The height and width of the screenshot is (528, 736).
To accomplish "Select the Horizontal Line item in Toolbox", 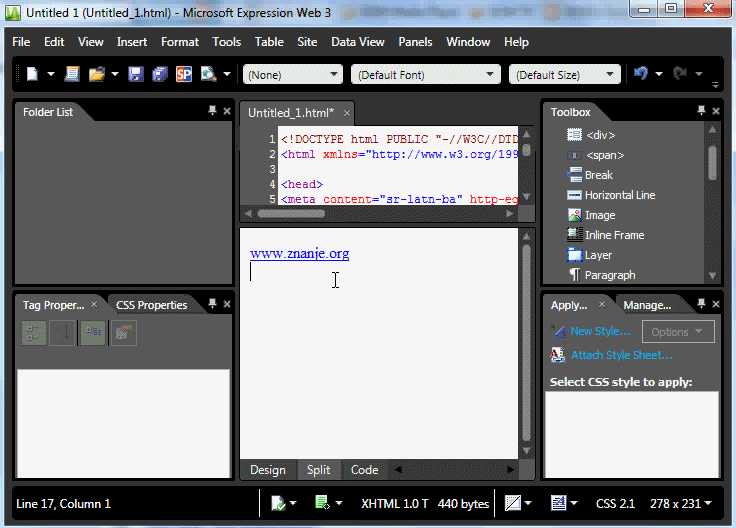I will (x=619, y=195).
